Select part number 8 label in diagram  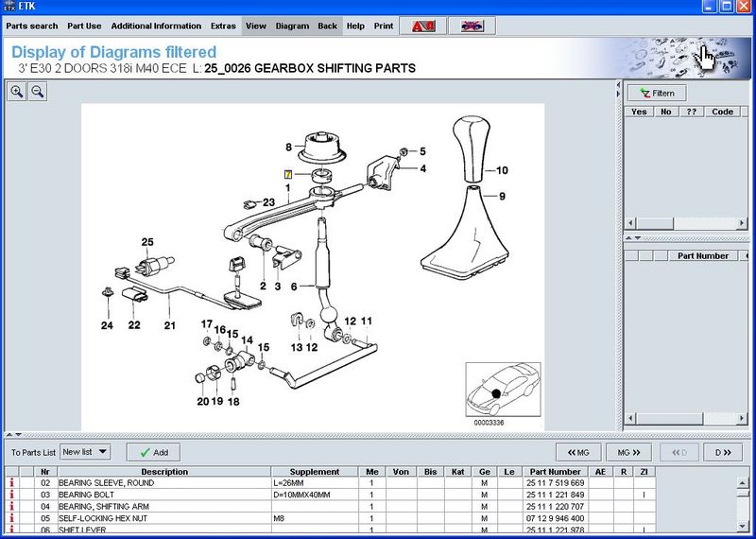[x=288, y=148]
